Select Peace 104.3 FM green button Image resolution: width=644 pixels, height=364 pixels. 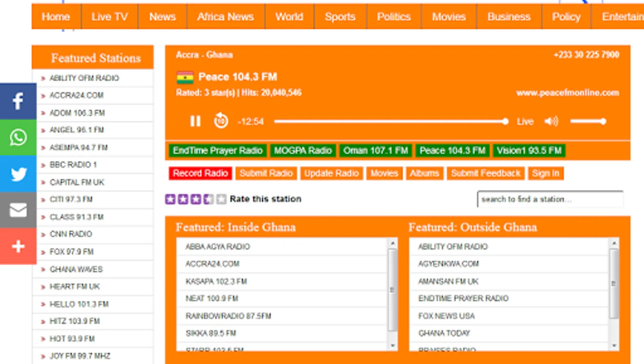(452, 150)
